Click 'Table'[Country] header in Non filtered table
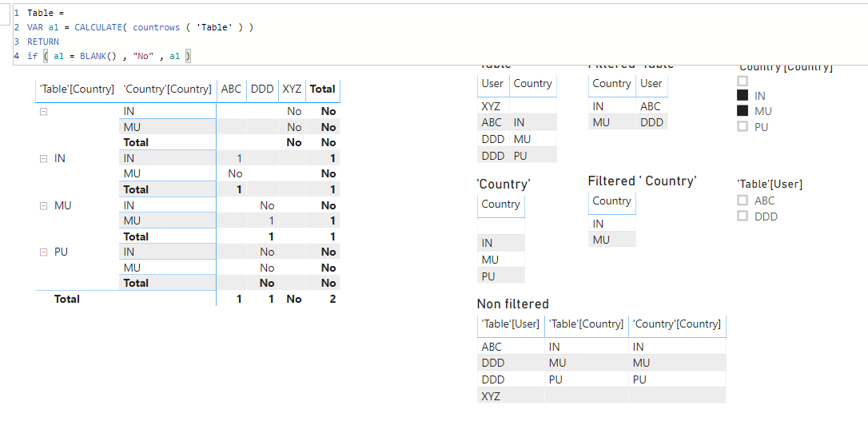This screenshot has width=868, height=433. click(x=586, y=324)
